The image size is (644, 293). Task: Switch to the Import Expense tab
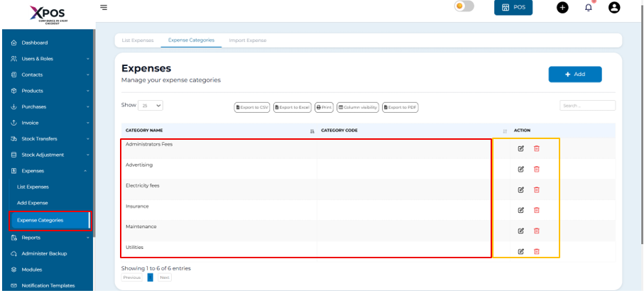click(x=247, y=40)
